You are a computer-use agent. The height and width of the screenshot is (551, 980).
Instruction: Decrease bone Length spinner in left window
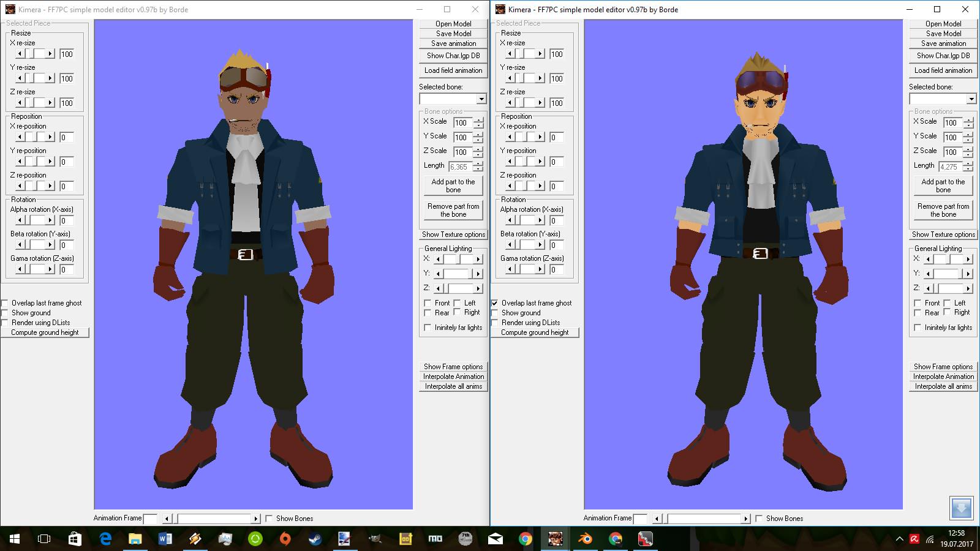(478, 170)
